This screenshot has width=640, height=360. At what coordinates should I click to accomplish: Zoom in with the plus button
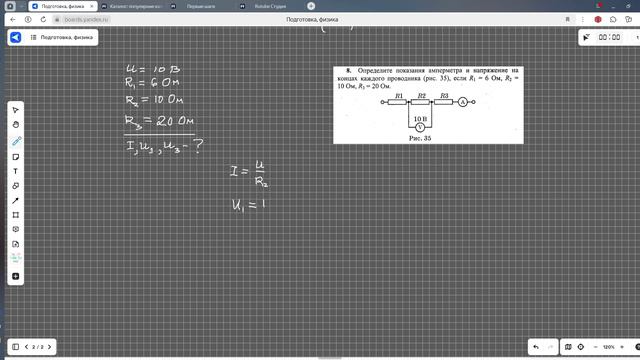(622, 347)
